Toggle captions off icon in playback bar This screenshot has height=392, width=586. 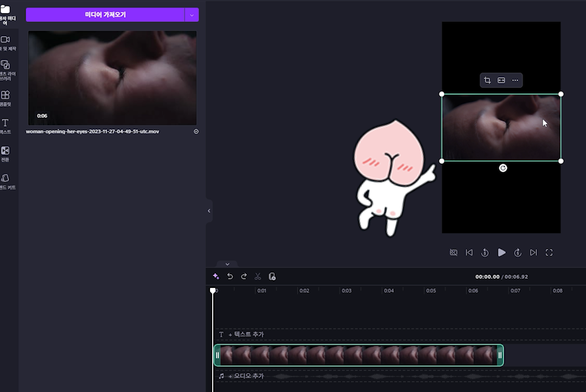click(453, 253)
